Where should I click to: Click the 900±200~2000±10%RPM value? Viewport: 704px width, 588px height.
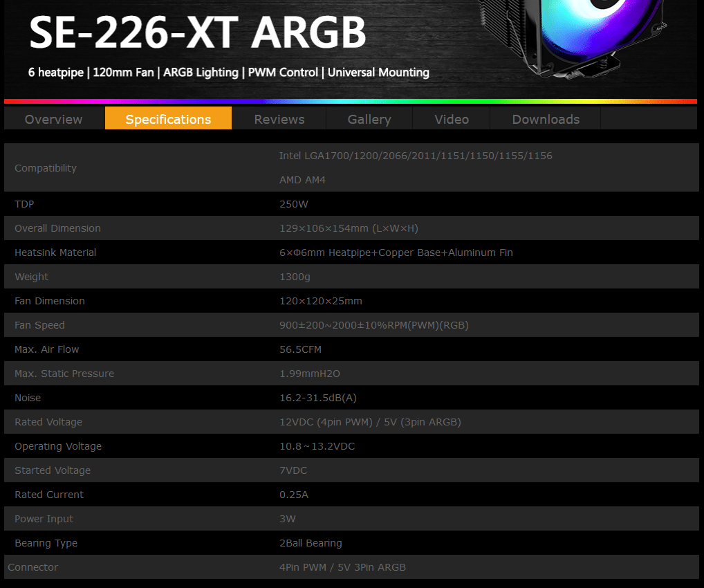pyautogui.click(x=374, y=326)
